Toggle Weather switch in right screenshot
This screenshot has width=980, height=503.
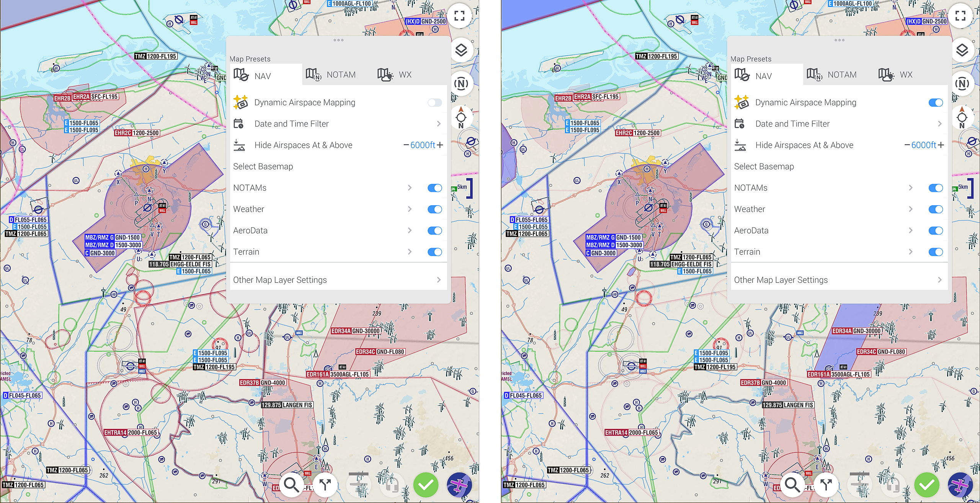[x=936, y=209]
